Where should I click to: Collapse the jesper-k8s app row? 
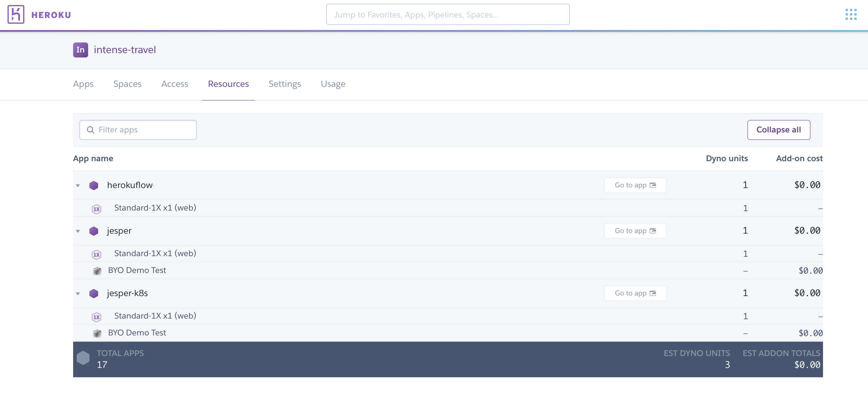[78, 294]
